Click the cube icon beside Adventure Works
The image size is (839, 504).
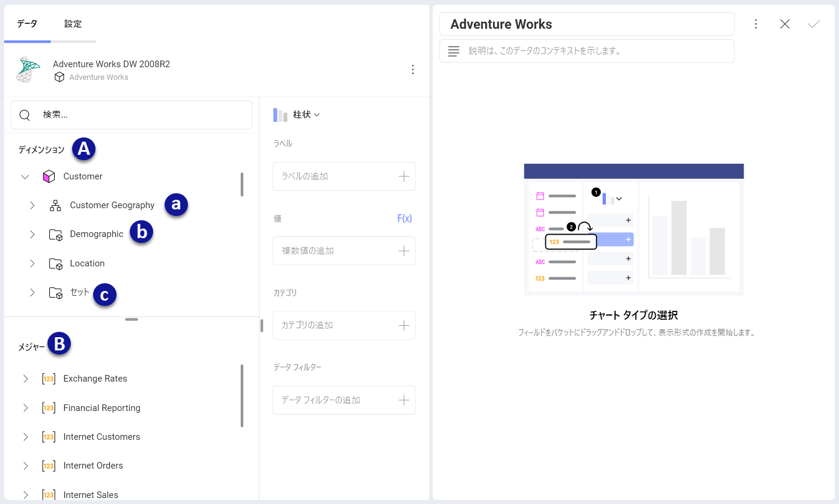(59, 77)
